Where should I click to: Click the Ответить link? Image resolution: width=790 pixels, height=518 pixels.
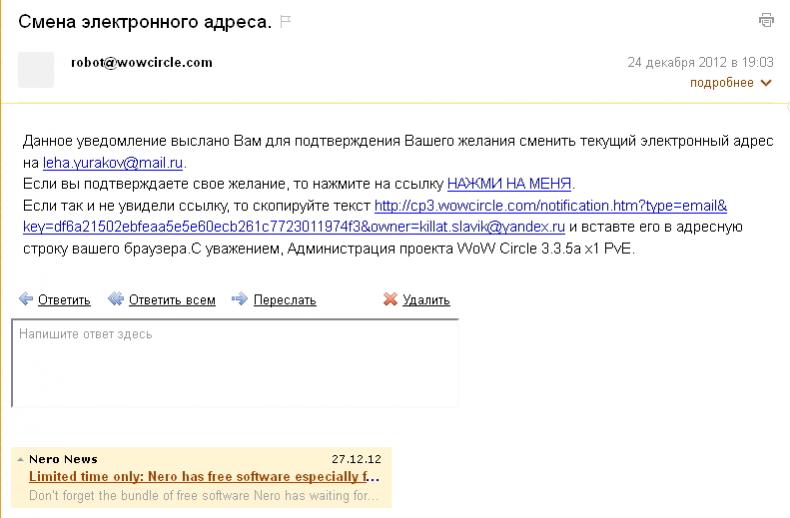(x=64, y=300)
